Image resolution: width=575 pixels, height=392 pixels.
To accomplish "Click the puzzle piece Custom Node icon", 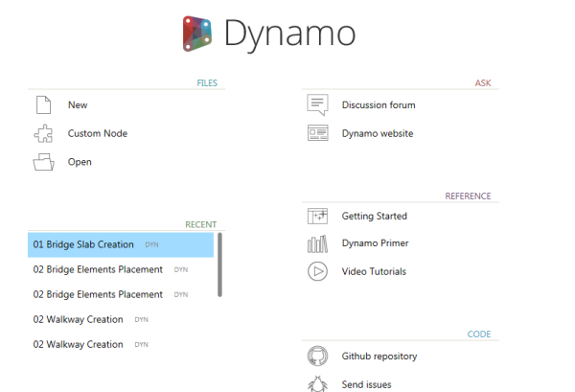I will click(43, 133).
